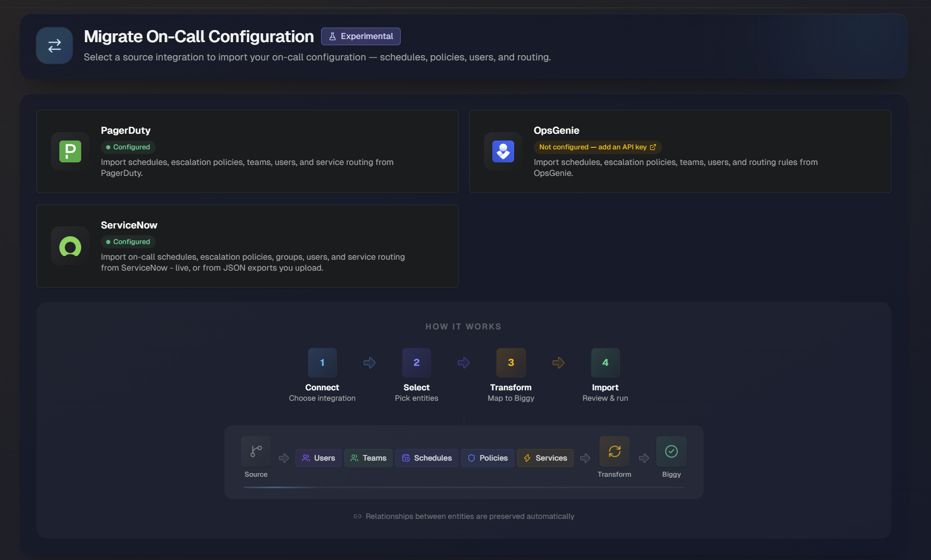The image size is (931, 560).
Task: Click the external-link icon in OpsGenie badge
Action: tap(653, 147)
